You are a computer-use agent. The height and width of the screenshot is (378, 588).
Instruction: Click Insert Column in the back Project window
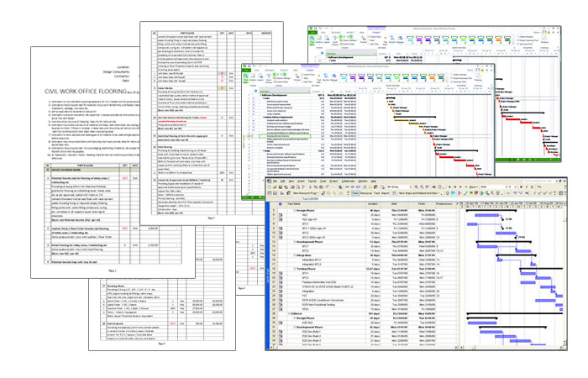(x=335, y=40)
